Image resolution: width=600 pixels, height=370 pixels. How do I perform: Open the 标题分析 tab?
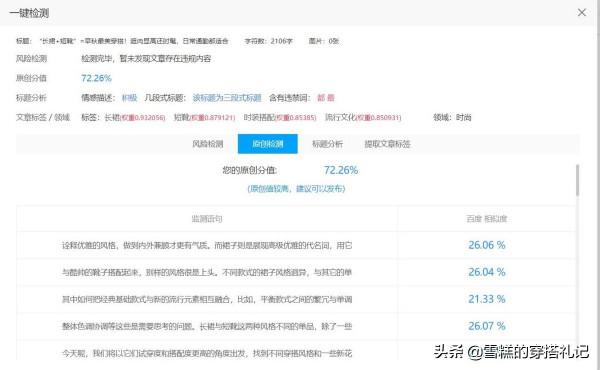[x=328, y=144]
